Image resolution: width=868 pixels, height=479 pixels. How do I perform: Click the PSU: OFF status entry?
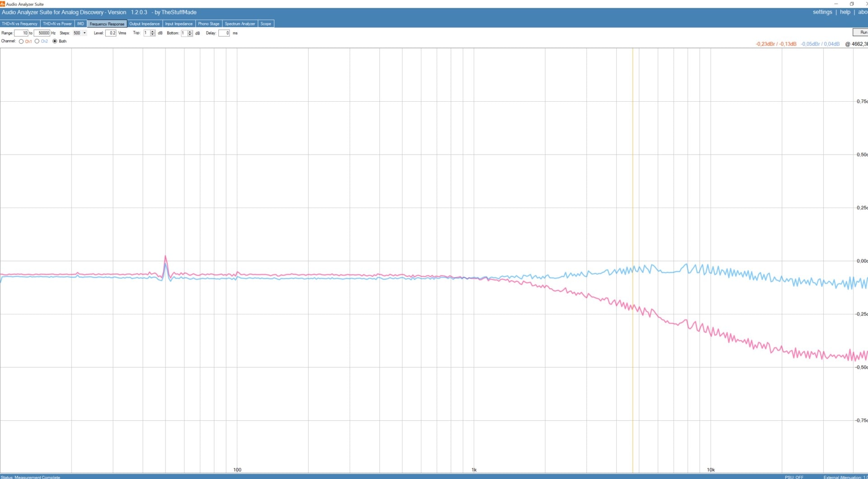click(794, 477)
